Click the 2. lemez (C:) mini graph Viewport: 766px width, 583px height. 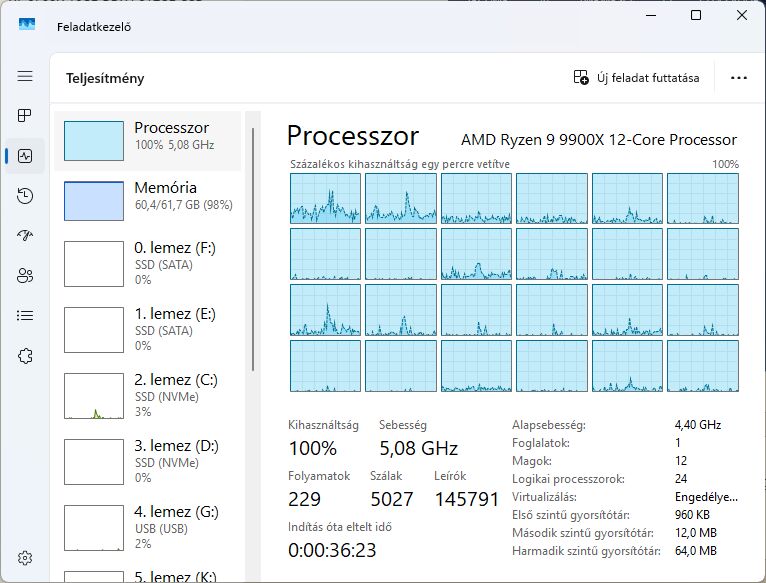pos(94,396)
